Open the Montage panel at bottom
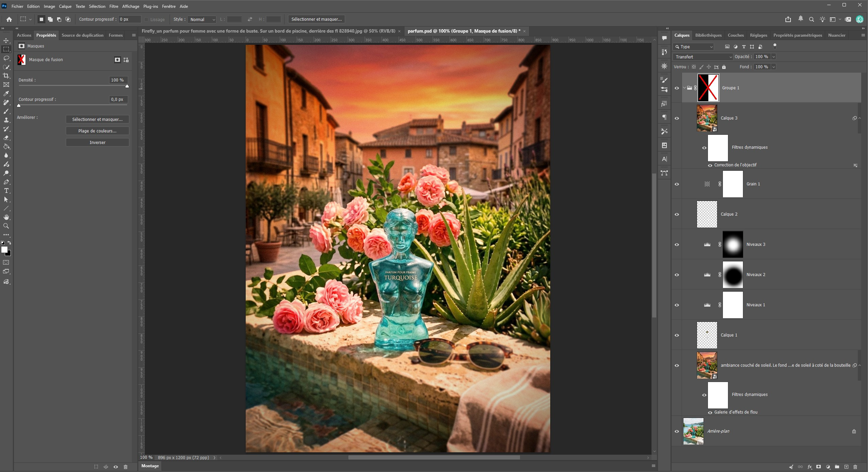The image size is (868, 472). click(150, 466)
